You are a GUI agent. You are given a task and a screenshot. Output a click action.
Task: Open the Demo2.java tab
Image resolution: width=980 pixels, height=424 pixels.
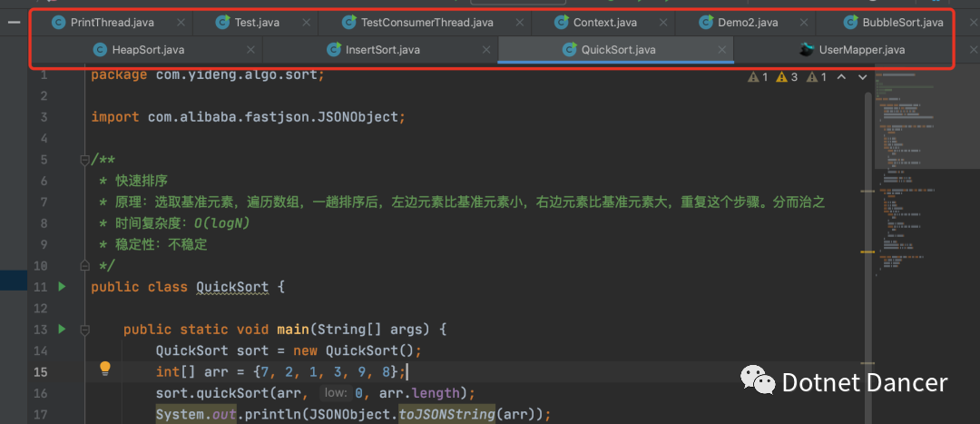click(x=748, y=23)
